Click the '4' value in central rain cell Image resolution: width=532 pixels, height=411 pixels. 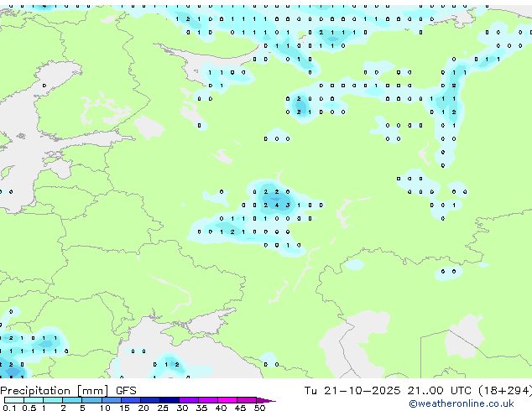pyautogui.click(x=277, y=205)
